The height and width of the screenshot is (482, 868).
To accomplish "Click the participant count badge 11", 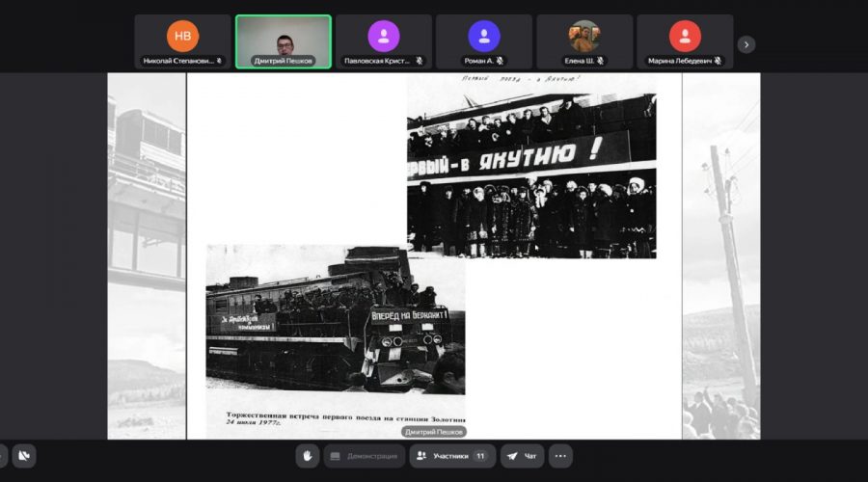I will click(479, 456).
